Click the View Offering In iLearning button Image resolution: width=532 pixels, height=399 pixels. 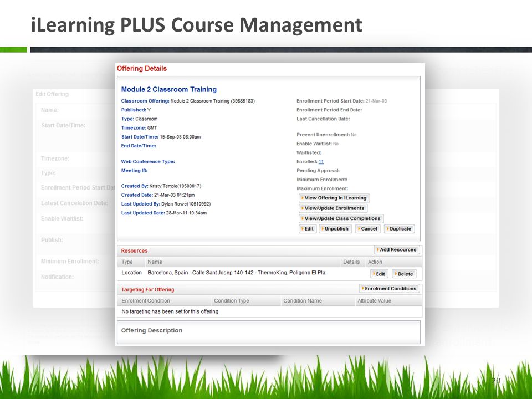pos(334,198)
